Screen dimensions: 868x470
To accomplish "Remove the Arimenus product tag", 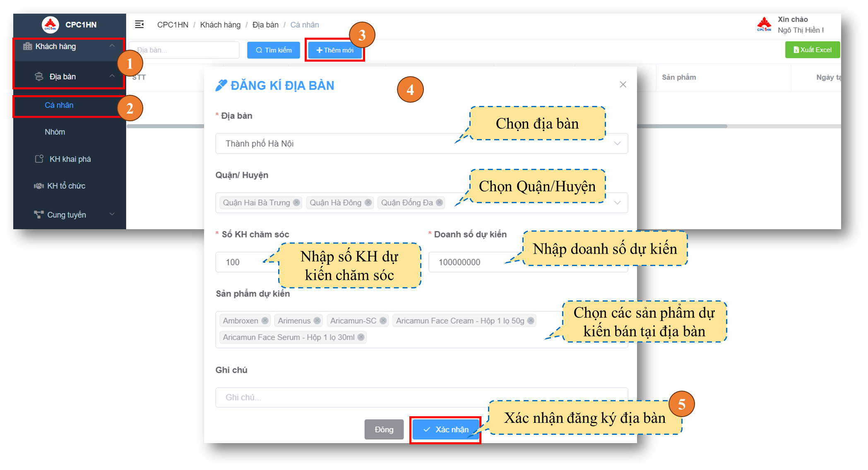I will click(x=317, y=321).
